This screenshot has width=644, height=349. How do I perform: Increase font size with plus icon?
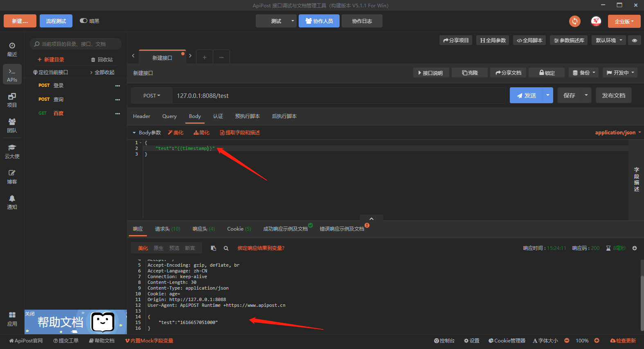coord(597,340)
